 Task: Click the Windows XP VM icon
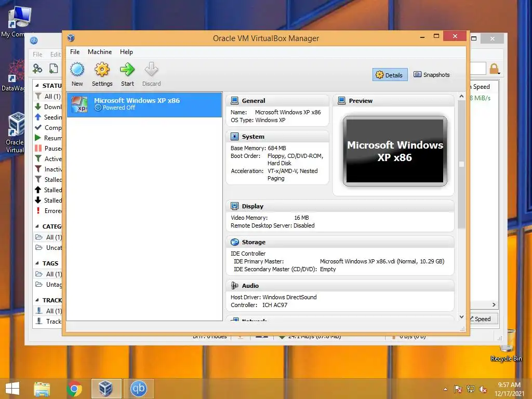79,104
